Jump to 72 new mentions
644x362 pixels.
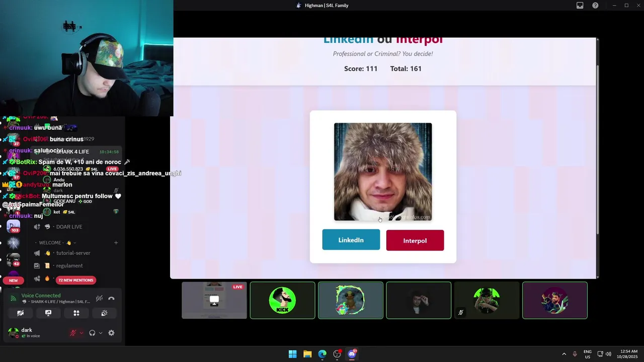tap(75, 280)
